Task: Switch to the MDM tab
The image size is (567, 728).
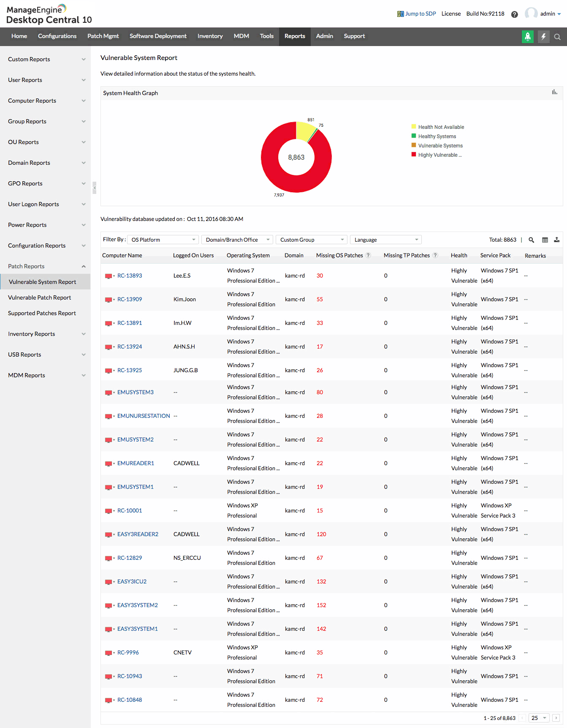Action: (241, 36)
